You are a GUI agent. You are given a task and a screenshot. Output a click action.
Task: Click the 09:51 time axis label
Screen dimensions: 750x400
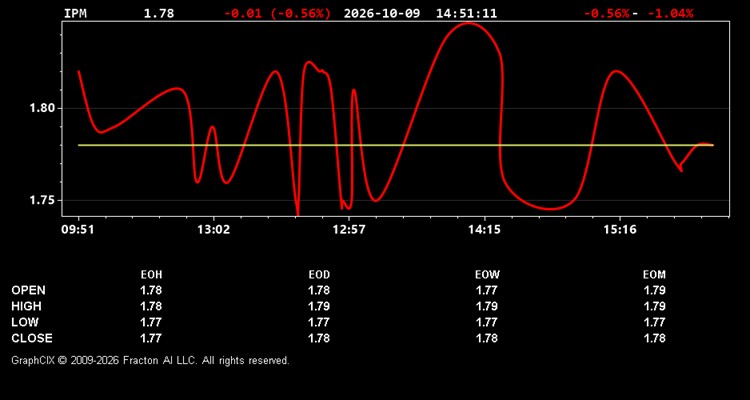[79, 230]
